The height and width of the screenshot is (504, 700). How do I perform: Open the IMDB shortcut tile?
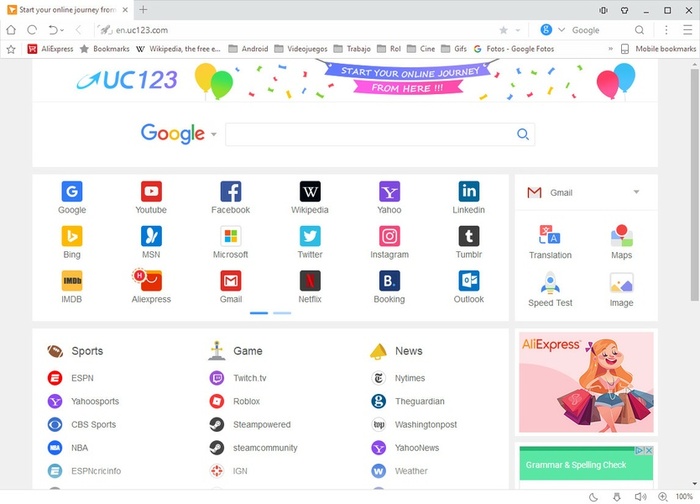(x=72, y=287)
